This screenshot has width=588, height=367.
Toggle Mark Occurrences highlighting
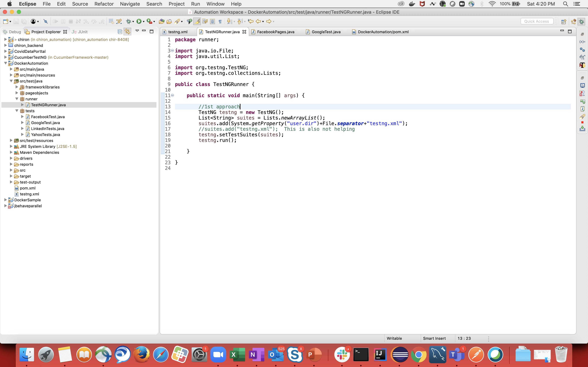coord(197,21)
